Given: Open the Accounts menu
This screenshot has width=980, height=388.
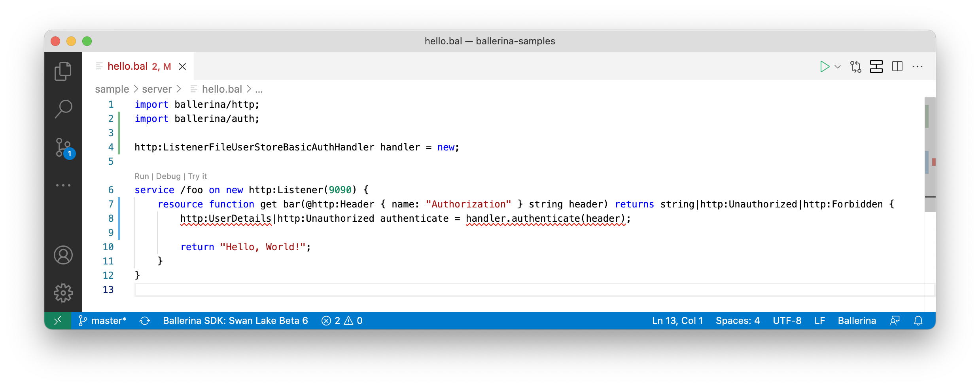Looking at the screenshot, I should [63, 255].
